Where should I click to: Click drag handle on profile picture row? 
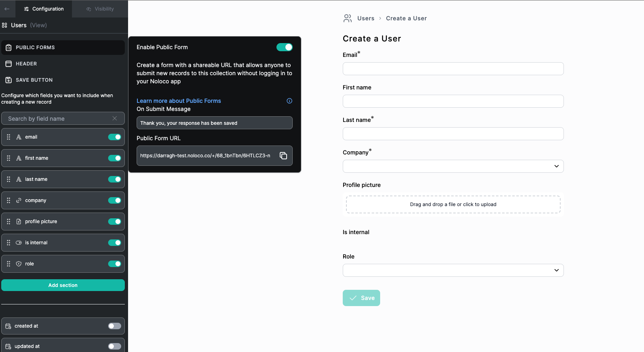[9, 222]
